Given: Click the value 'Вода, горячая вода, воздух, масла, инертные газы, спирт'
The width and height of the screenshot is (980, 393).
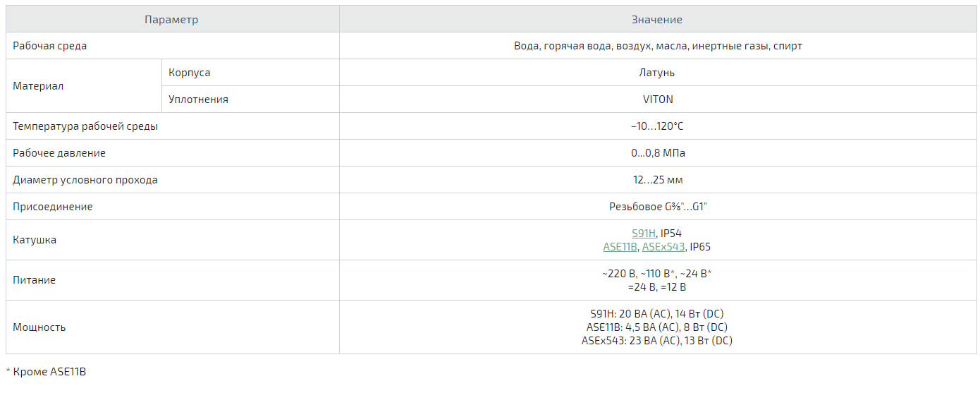Looking at the screenshot, I should [658, 46].
